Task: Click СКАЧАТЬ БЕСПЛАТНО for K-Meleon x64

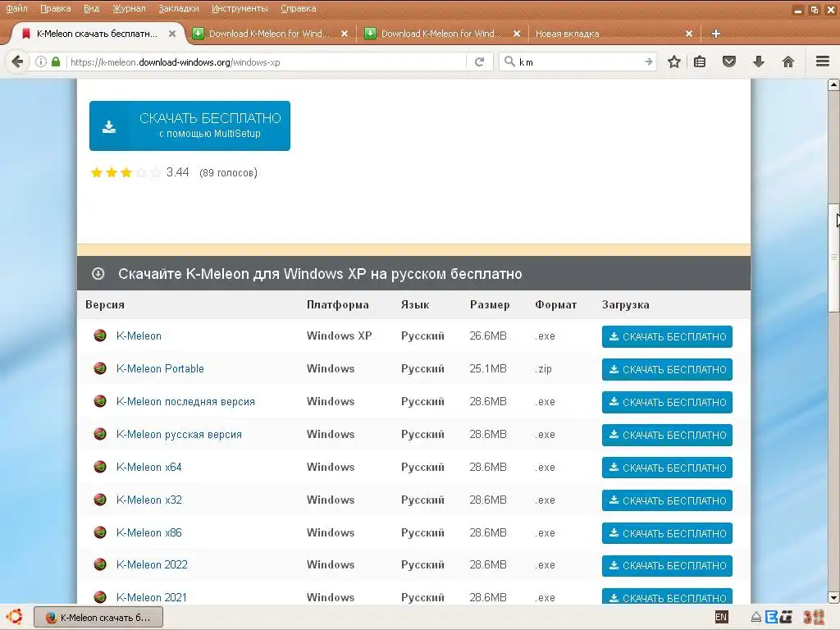Action: 667,468
